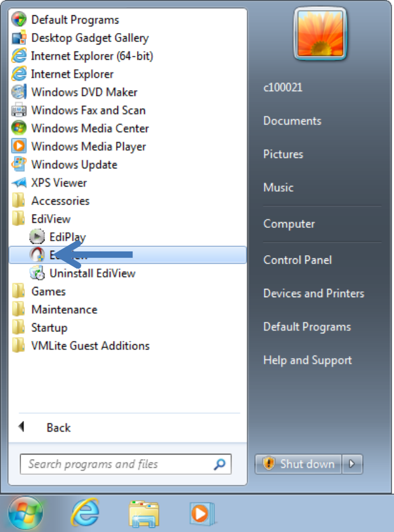Open XPS Viewer icon

coord(18,183)
